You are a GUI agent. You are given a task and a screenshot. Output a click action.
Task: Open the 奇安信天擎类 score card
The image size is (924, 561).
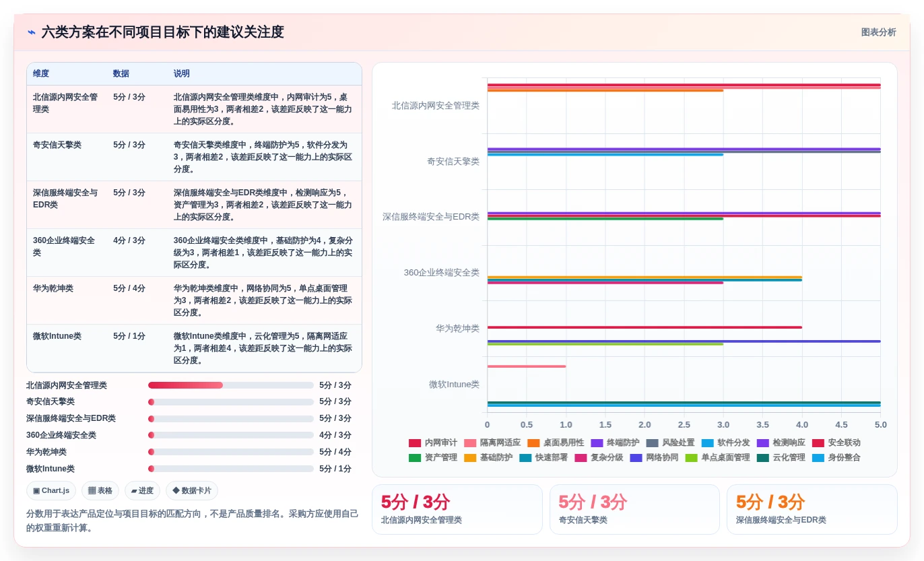(634, 509)
